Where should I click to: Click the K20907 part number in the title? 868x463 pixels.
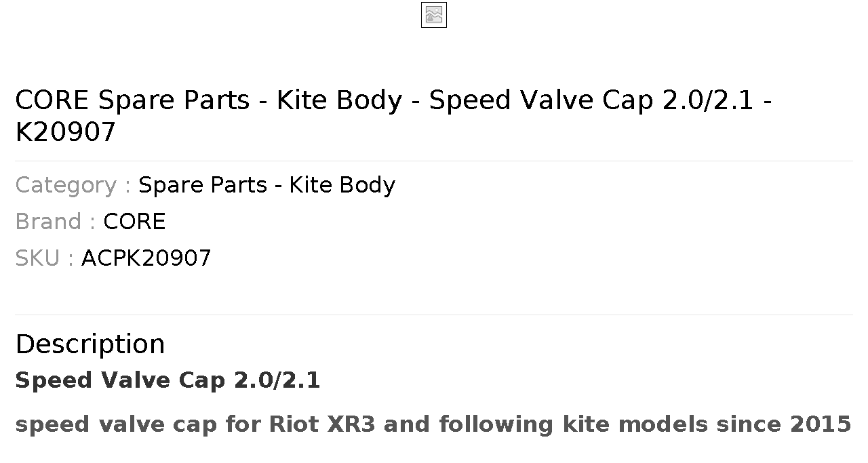[x=66, y=133]
